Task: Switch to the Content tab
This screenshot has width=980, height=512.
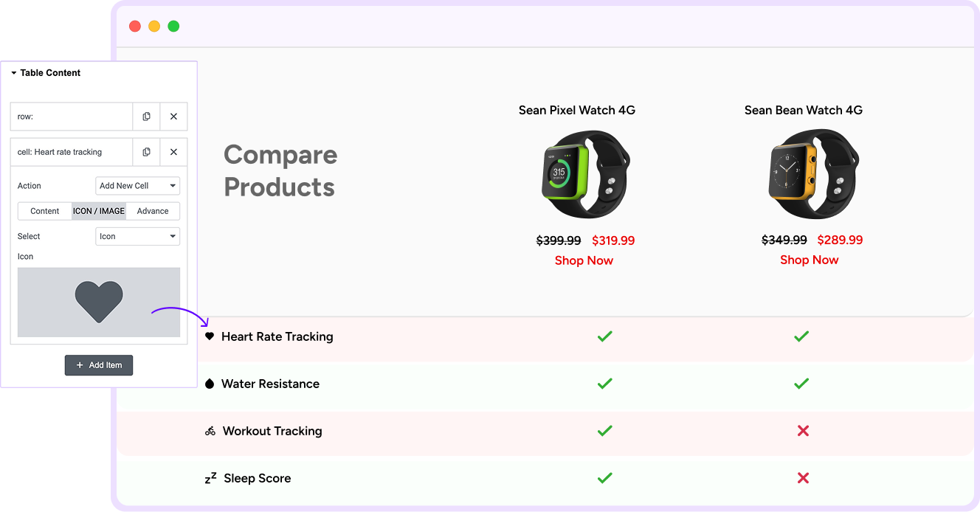Action: point(45,211)
